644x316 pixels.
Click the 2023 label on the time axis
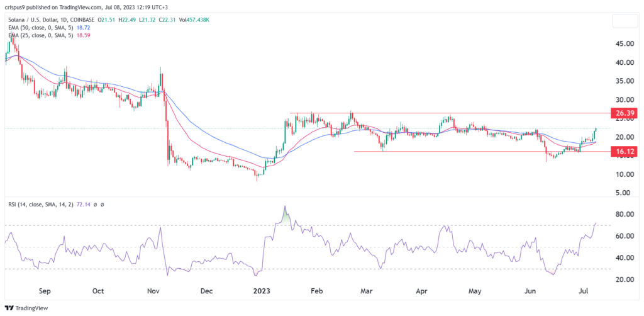click(261, 292)
